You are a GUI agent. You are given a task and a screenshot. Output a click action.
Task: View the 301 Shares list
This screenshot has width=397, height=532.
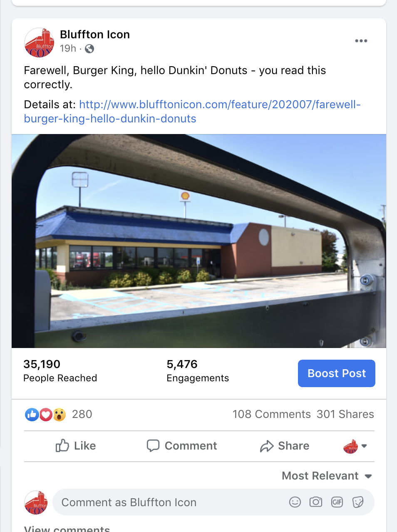tap(345, 414)
